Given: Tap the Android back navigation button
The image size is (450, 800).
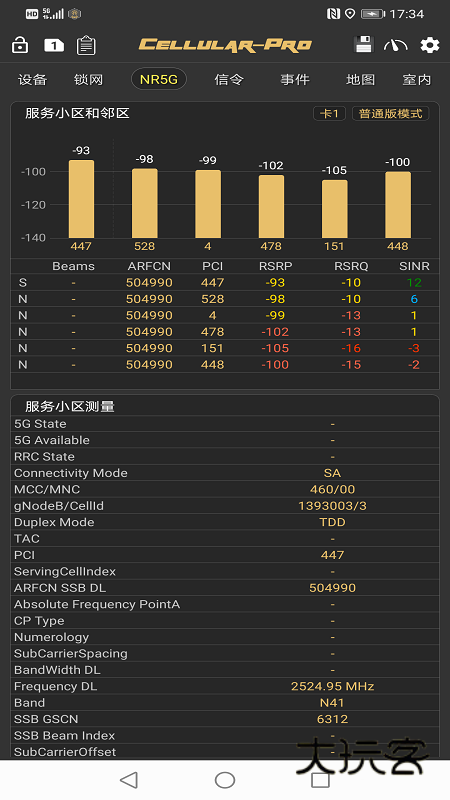Looking at the screenshot, I should point(129,780).
